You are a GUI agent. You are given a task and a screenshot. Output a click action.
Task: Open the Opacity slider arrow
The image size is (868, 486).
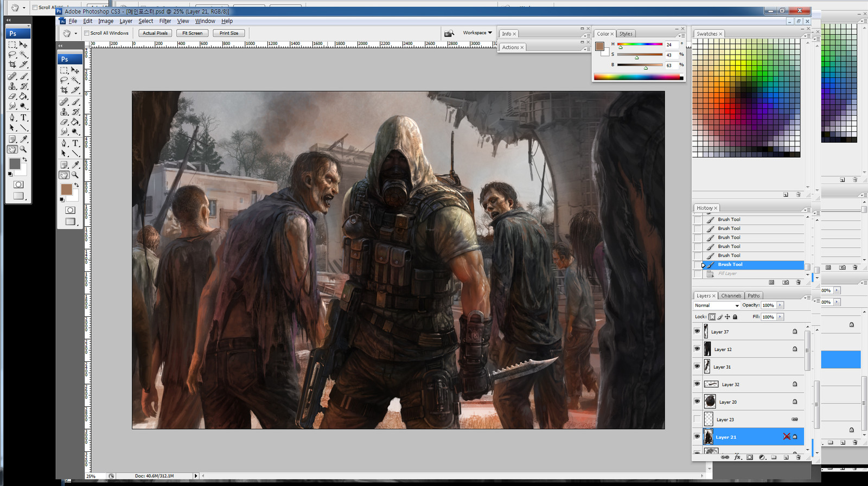pos(780,305)
